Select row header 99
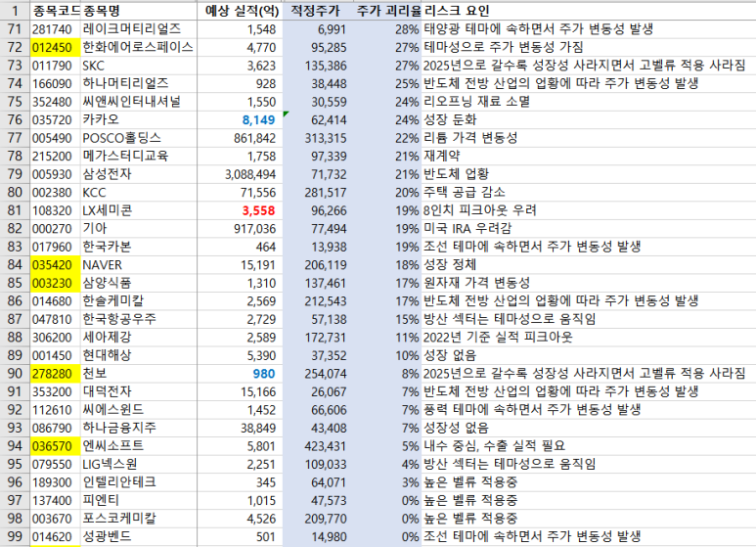 point(15,536)
